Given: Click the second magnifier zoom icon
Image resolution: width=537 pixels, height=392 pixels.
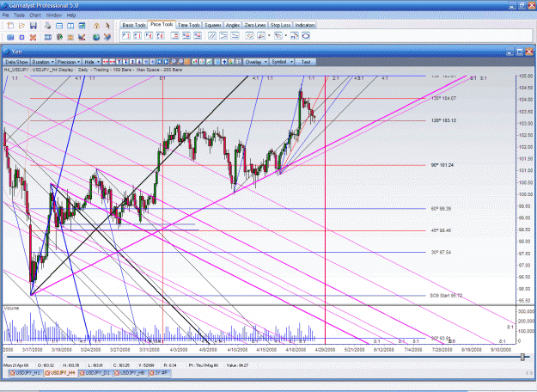Looking at the screenshot, I should coord(180,62).
